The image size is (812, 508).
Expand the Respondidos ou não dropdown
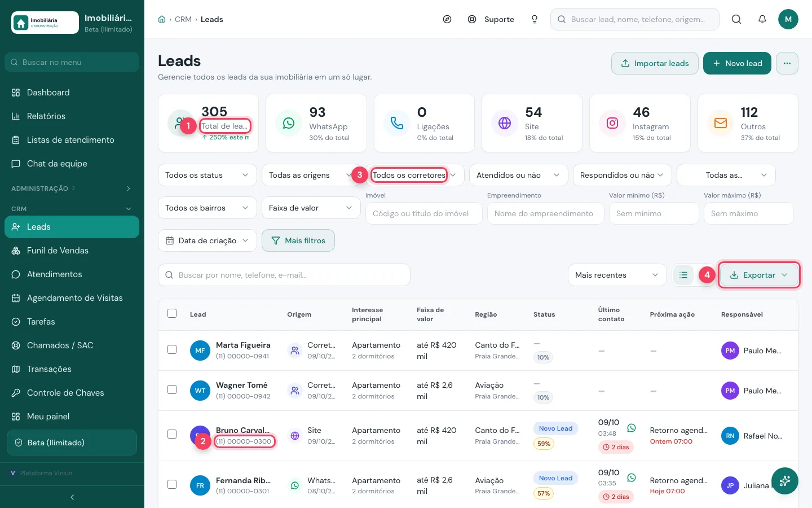click(x=623, y=175)
